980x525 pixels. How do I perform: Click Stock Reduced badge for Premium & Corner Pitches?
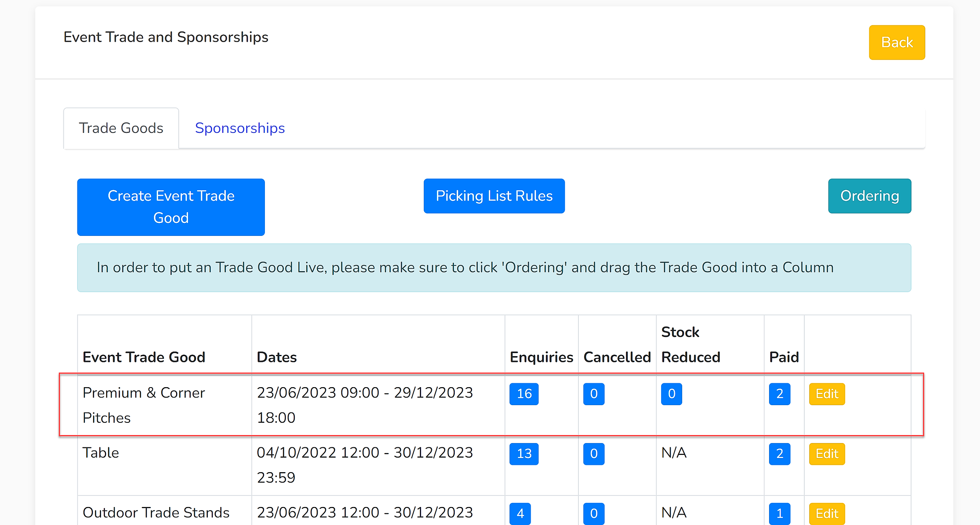pos(671,394)
